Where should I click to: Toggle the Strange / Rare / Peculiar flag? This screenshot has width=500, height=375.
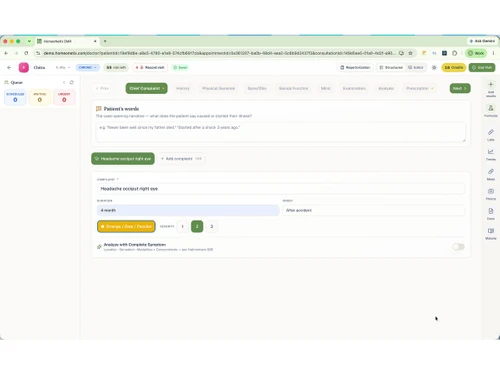126,226
